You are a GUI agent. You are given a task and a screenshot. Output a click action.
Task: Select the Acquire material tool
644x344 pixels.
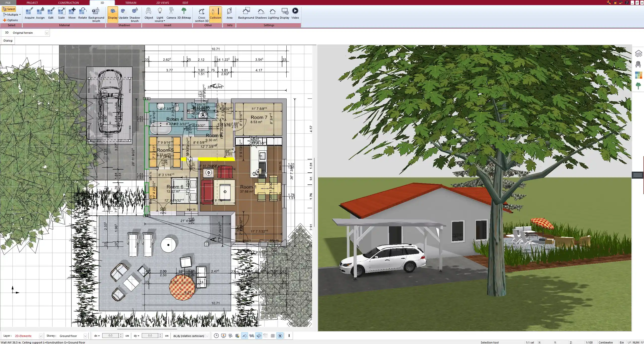click(29, 13)
